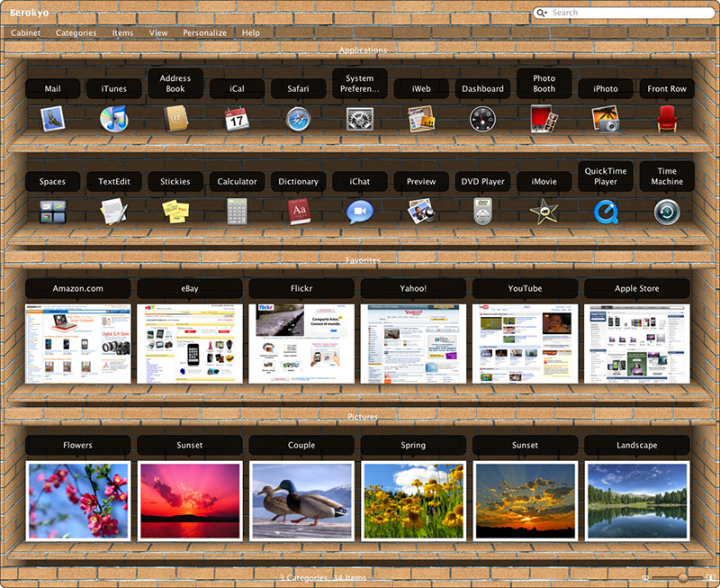Click the 'Flowers' label bubble
The width and height of the screenshot is (720, 588).
(x=77, y=445)
